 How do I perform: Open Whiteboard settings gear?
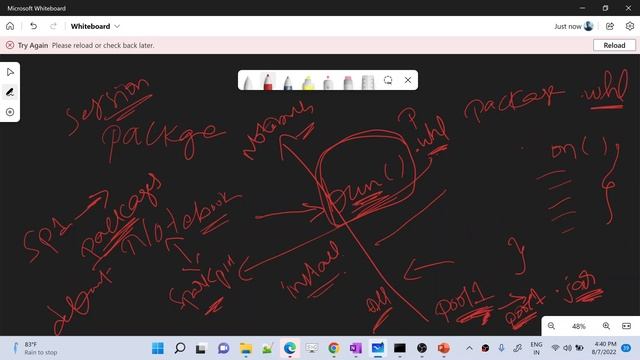coord(630,26)
